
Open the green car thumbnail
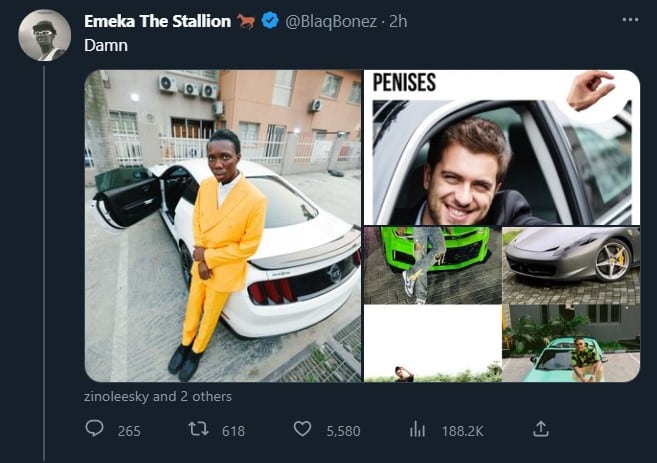click(431, 265)
